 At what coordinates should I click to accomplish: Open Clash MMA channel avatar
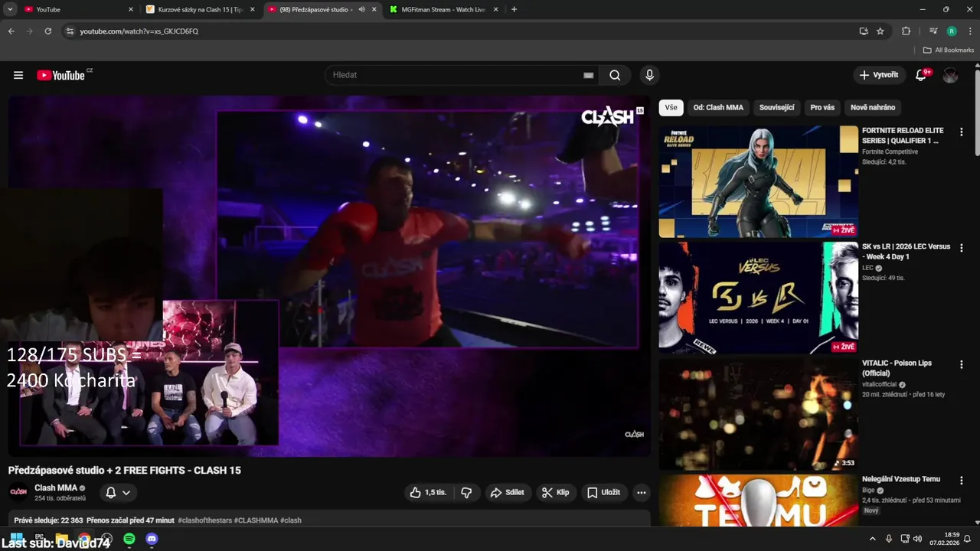18,492
